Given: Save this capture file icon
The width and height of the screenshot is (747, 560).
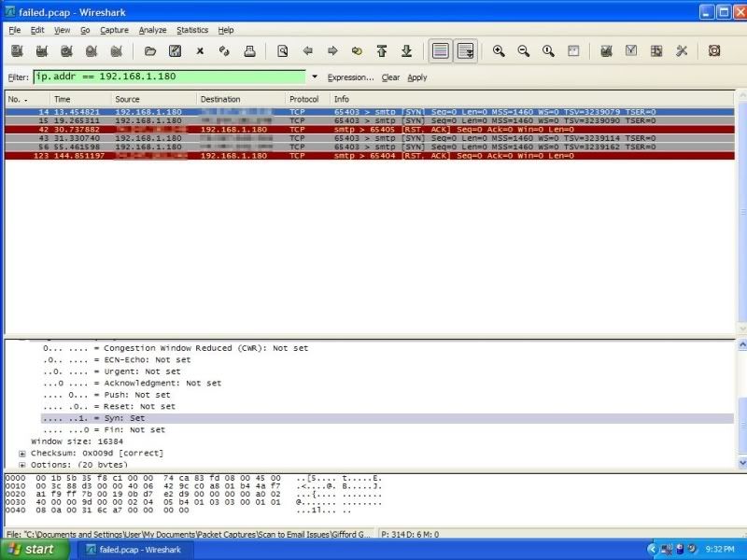Looking at the screenshot, I should pos(175,51).
